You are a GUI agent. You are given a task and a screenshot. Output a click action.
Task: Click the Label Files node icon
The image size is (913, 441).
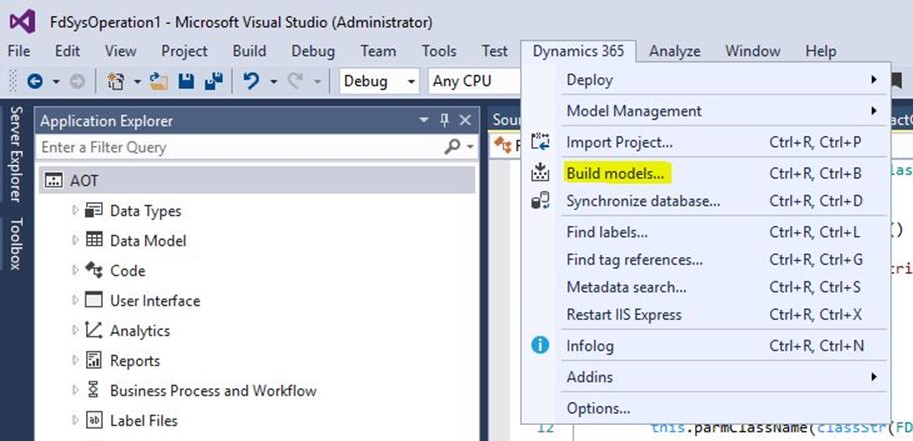tap(93, 420)
